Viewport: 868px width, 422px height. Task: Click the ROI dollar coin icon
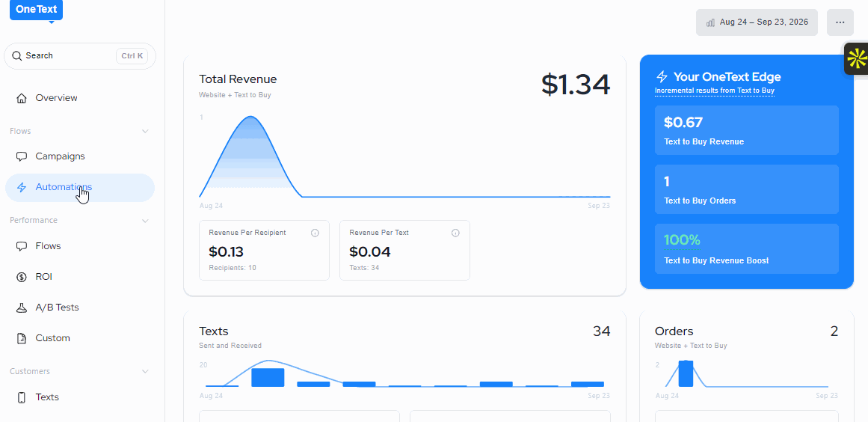click(22, 277)
